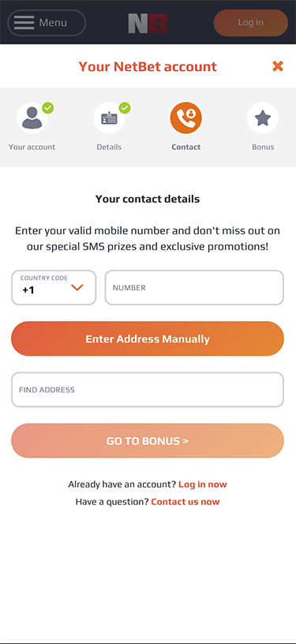The width and height of the screenshot is (296, 644).
Task: Focus the Find Address search field
Action: [148, 390]
